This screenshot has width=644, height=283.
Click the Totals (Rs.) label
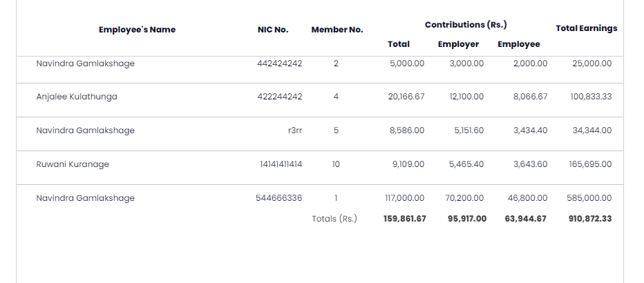tap(334, 219)
